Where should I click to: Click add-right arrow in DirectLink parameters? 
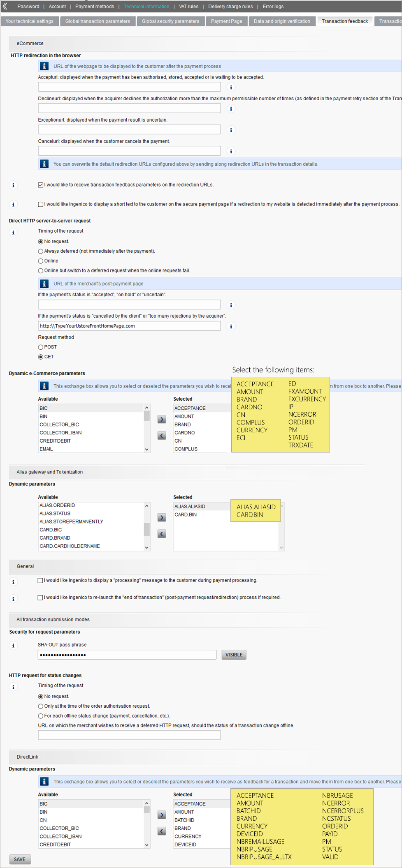click(x=162, y=815)
